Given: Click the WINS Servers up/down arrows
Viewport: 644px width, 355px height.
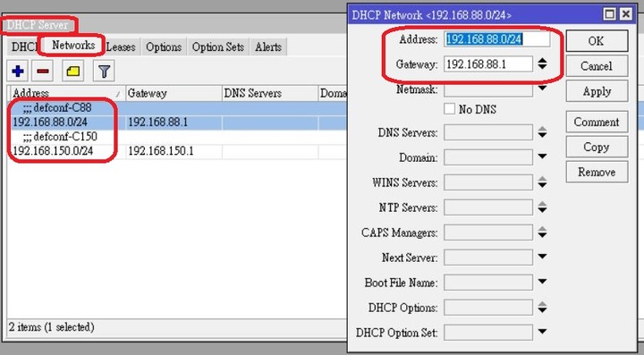Looking at the screenshot, I should [x=542, y=182].
